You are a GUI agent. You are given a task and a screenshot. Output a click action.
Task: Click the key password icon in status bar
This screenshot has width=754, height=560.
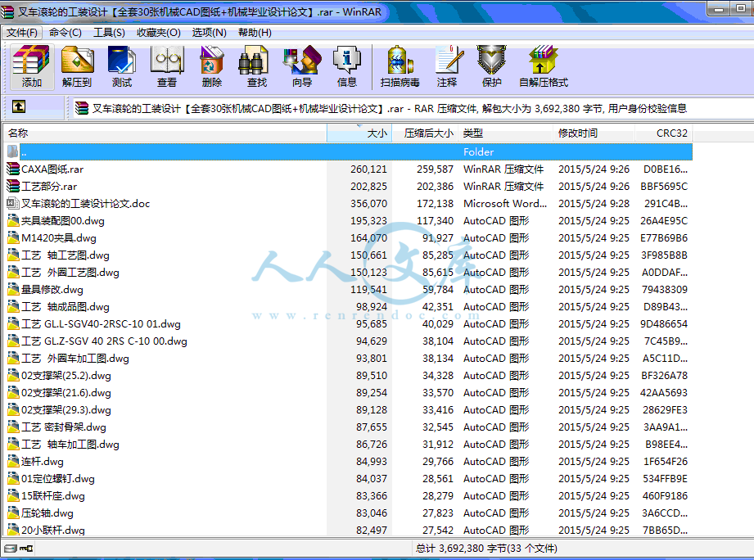click(x=26, y=548)
